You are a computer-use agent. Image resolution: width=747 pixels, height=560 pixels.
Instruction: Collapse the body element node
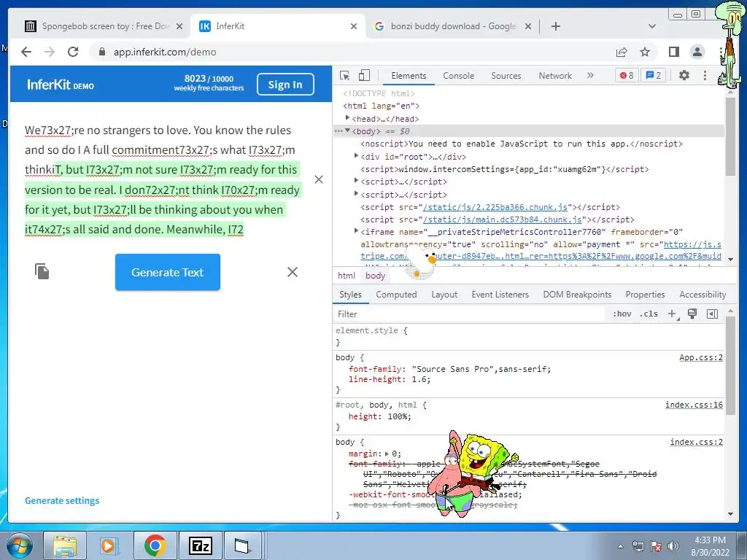(x=348, y=131)
